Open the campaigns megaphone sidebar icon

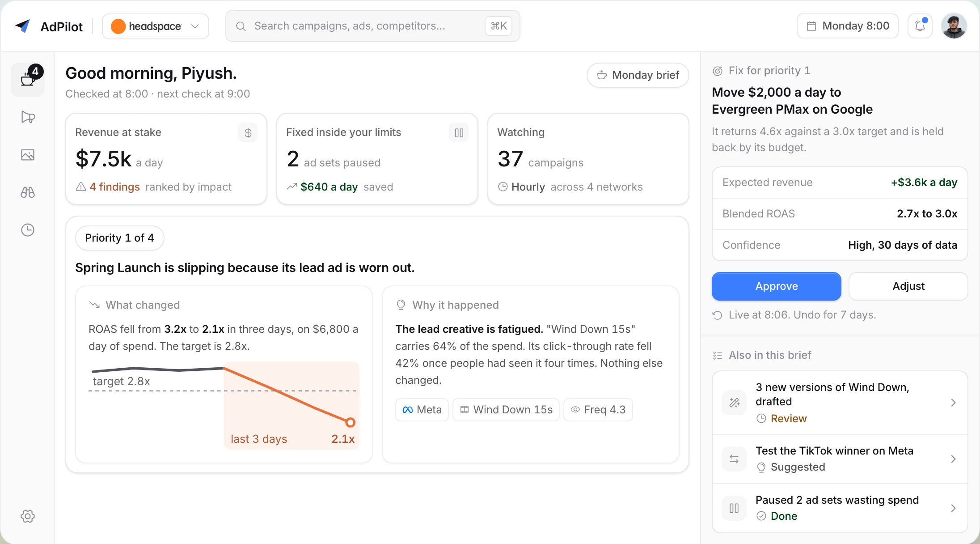tap(28, 117)
